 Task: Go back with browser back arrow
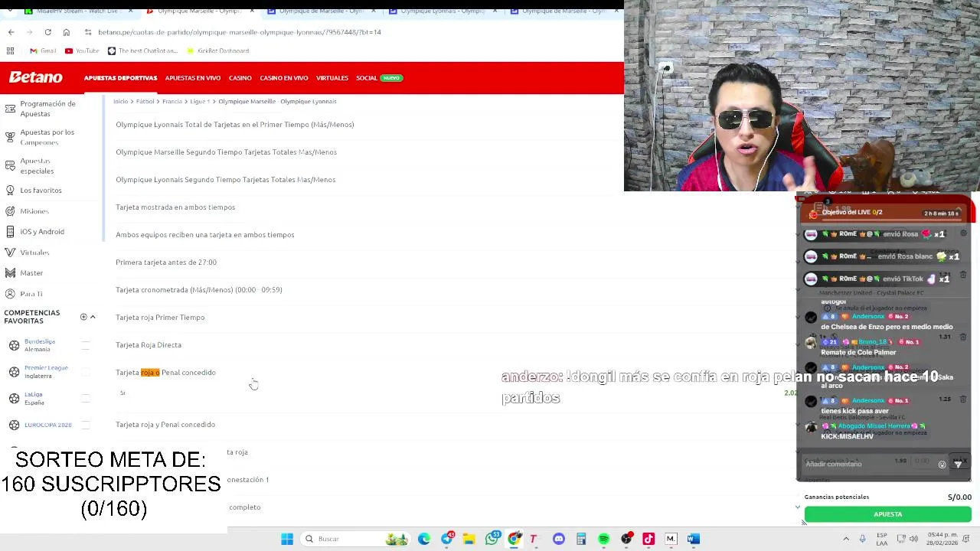pyautogui.click(x=11, y=32)
